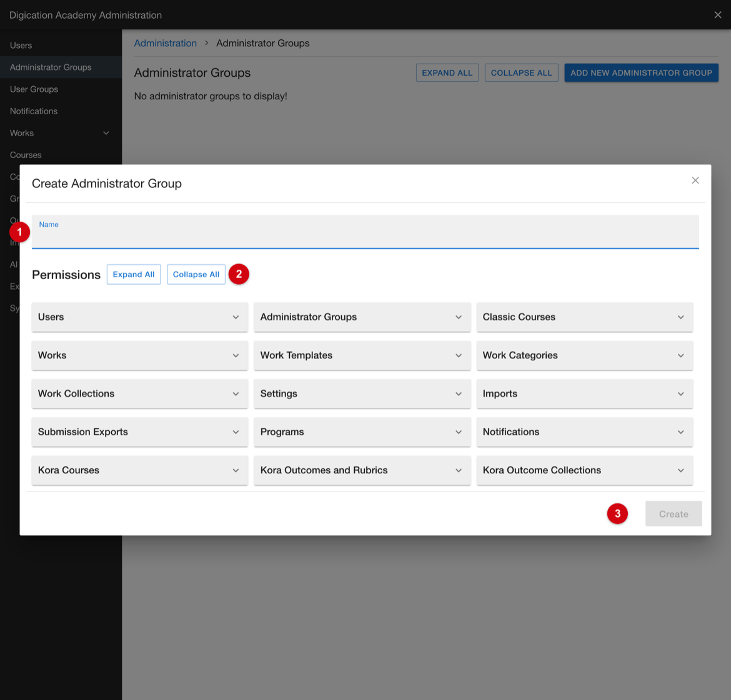Expand Kora Outcomes and Rubrics panel
731x700 pixels.
362,470
